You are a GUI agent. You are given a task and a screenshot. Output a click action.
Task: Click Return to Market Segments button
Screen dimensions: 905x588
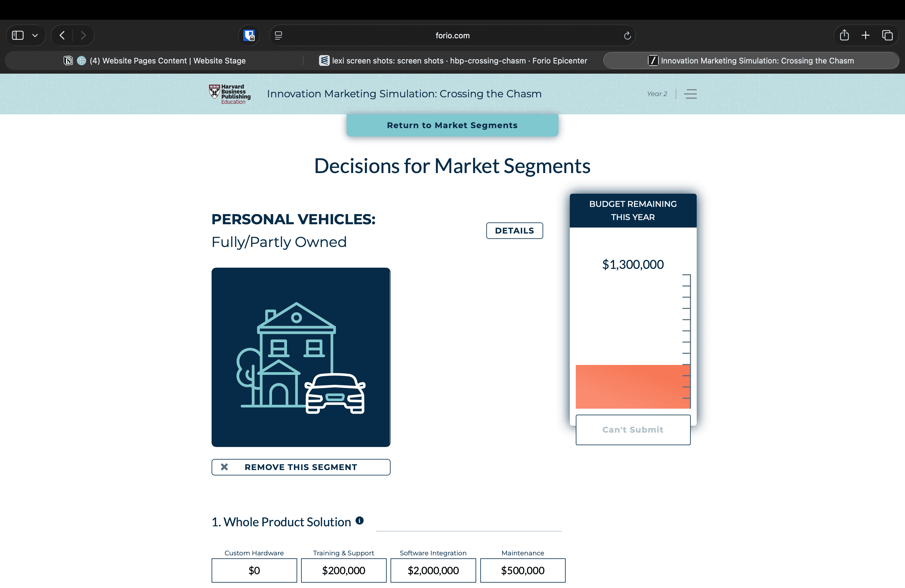point(452,125)
